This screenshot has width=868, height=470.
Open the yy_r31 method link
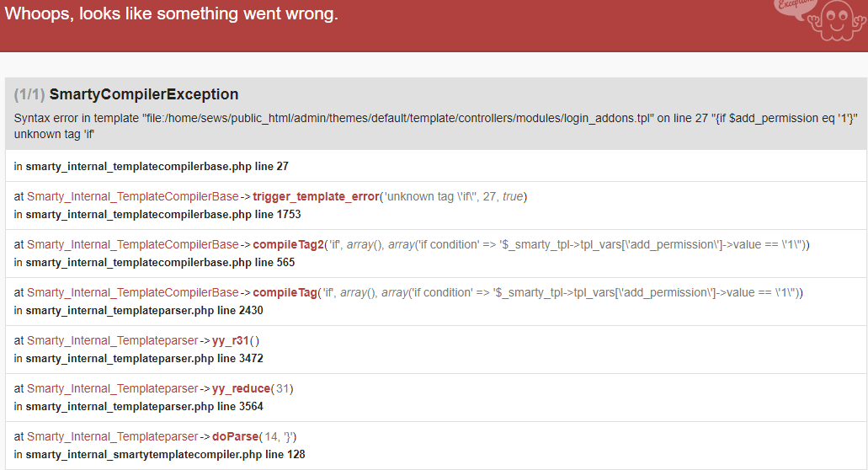point(231,341)
